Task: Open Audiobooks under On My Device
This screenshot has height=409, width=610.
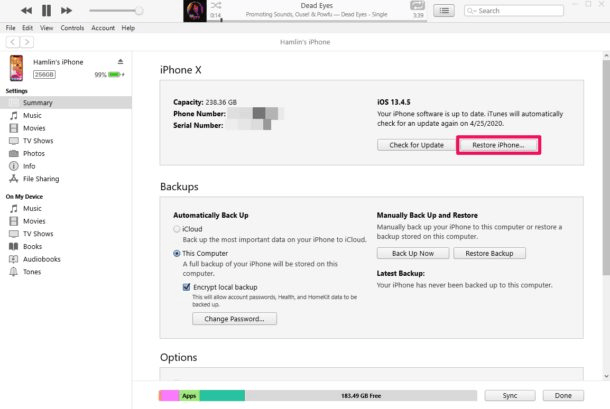Action: 41,258
